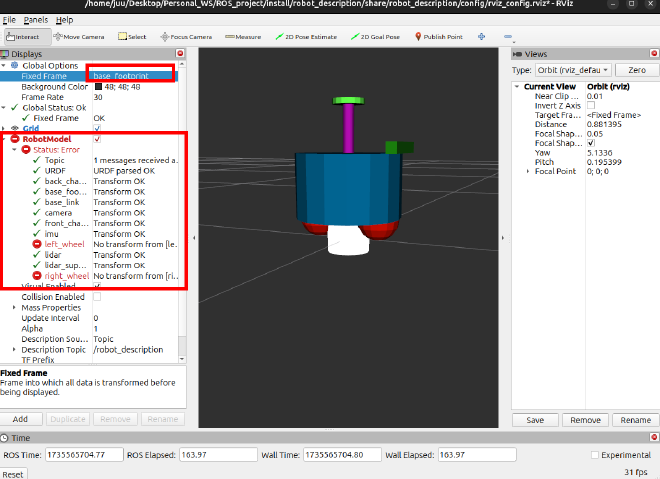Select the Alpha property row
The height and width of the screenshot is (479, 660).
click(89, 328)
